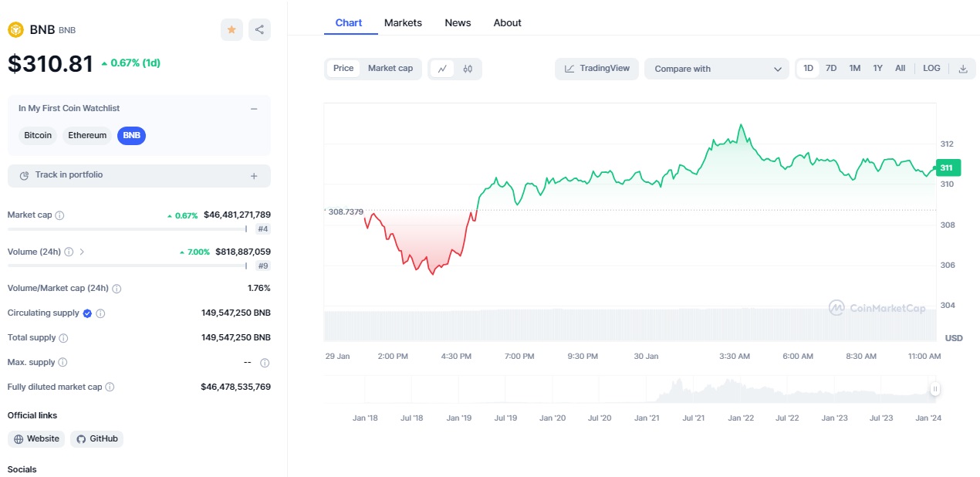Select the Bitcoin watchlist chip
This screenshot has height=477, width=980.
pyautogui.click(x=38, y=136)
